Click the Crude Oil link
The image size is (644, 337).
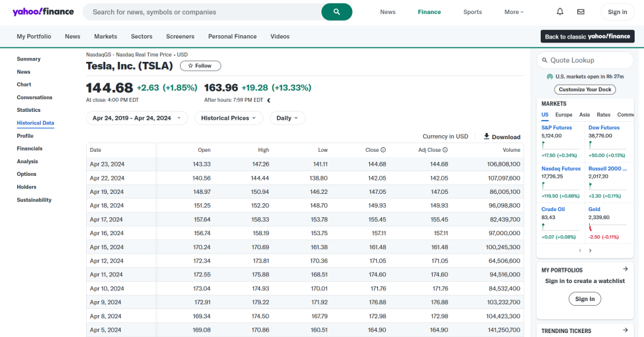coord(553,209)
